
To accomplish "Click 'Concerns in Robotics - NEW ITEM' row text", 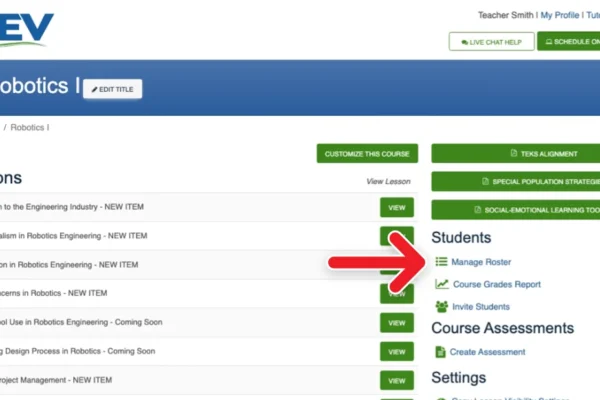I will pyautogui.click(x=54, y=293).
